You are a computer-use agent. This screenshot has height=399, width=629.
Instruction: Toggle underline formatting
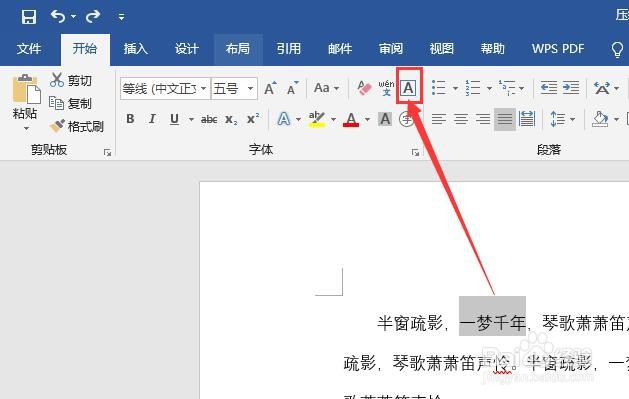(x=174, y=119)
